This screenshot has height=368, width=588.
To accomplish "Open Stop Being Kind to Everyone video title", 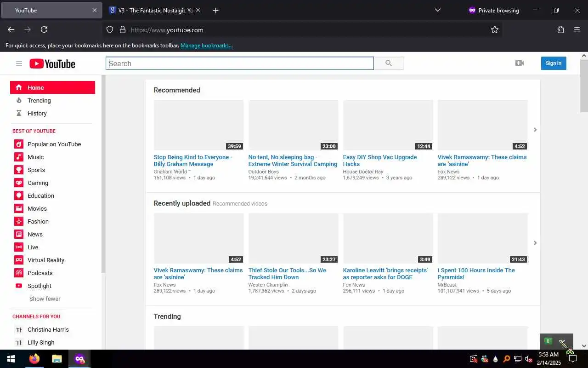I will pos(193,161).
